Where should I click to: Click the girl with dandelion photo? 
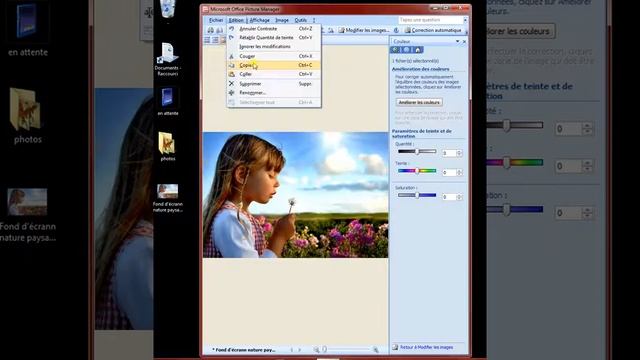(x=296, y=195)
